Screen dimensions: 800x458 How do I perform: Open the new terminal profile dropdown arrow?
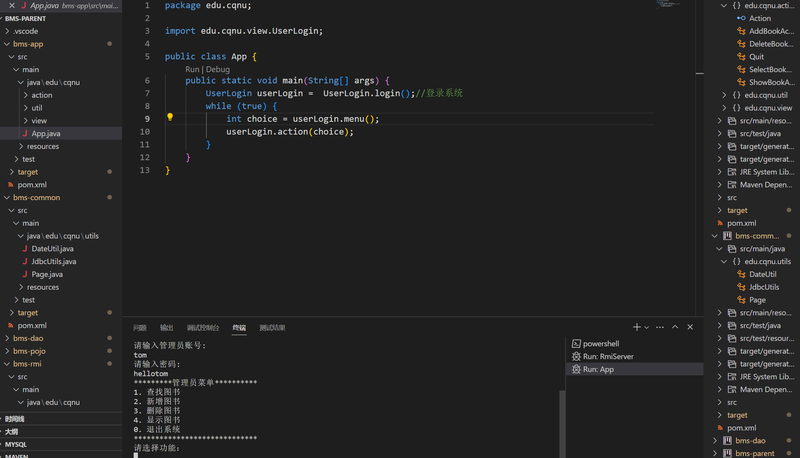tap(646, 327)
